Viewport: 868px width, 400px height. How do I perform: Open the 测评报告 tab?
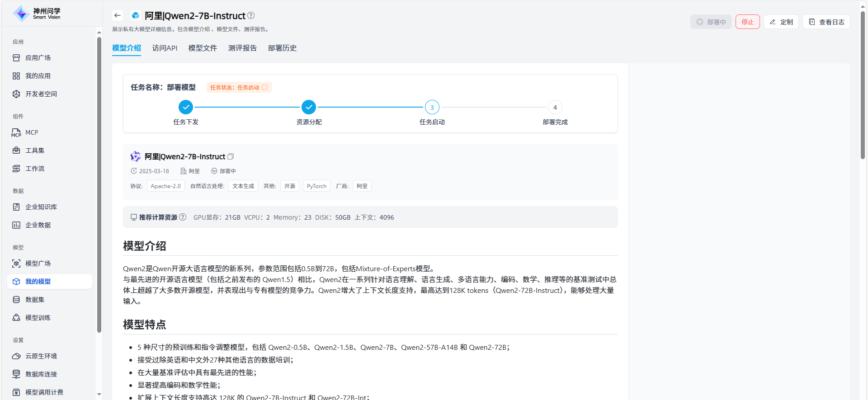pyautogui.click(x=242, y=48)
